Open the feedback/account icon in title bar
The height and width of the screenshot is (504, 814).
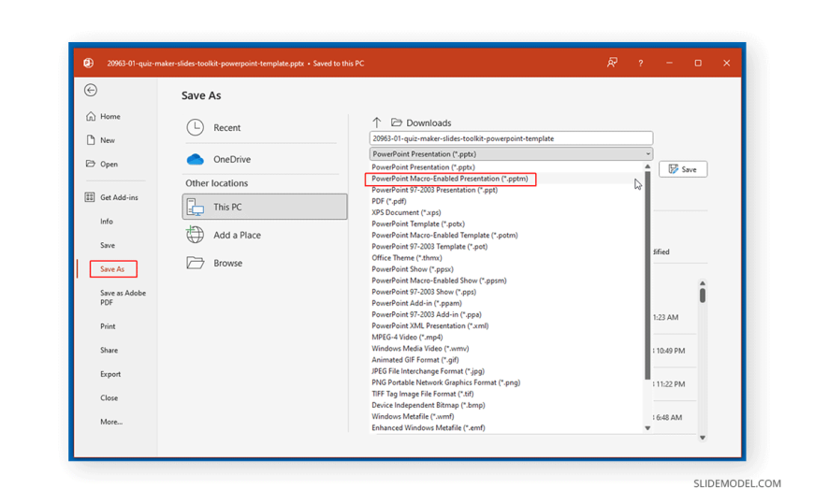612,63
